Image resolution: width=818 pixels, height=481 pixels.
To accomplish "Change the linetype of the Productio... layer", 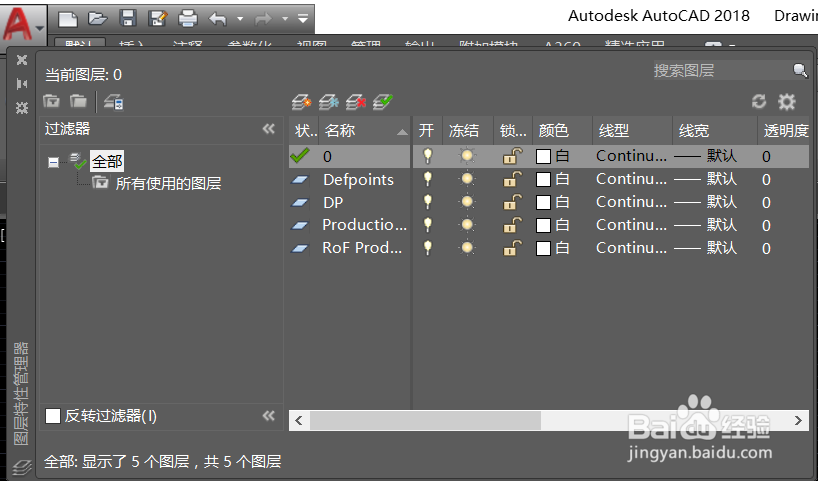I will point(631,225).
